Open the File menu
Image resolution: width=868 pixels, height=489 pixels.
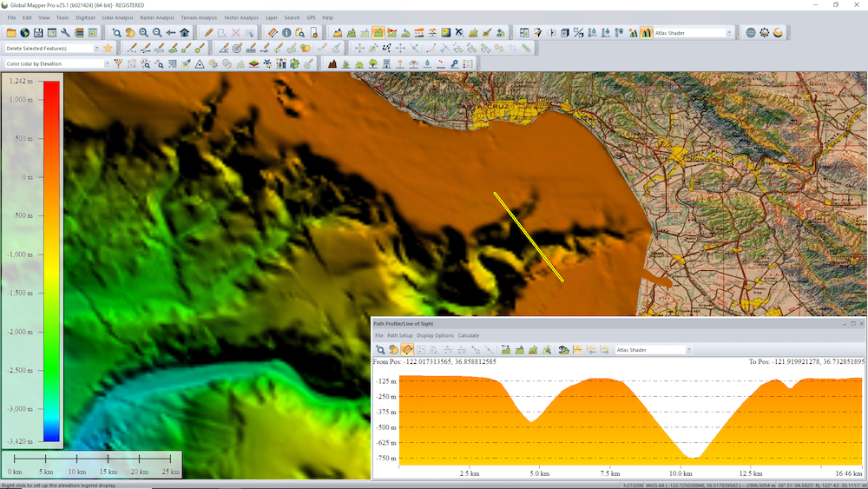pyautogui.click(x=11, y=17)
